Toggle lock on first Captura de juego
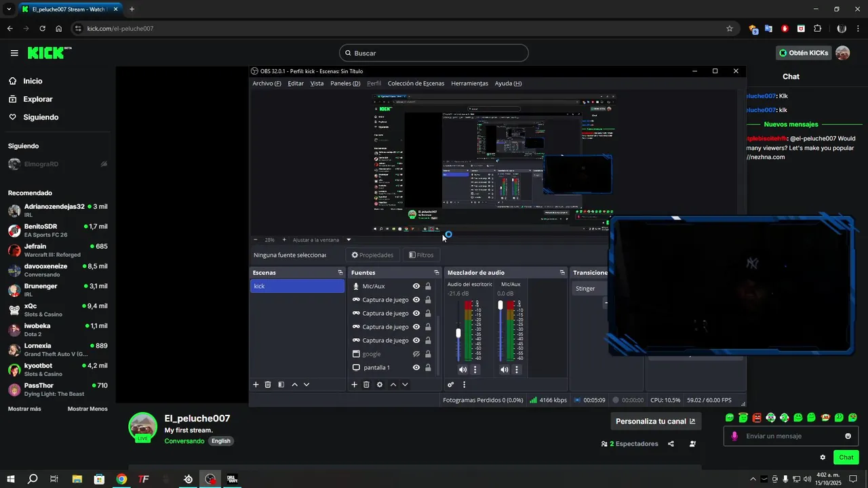 click(428, 300)
